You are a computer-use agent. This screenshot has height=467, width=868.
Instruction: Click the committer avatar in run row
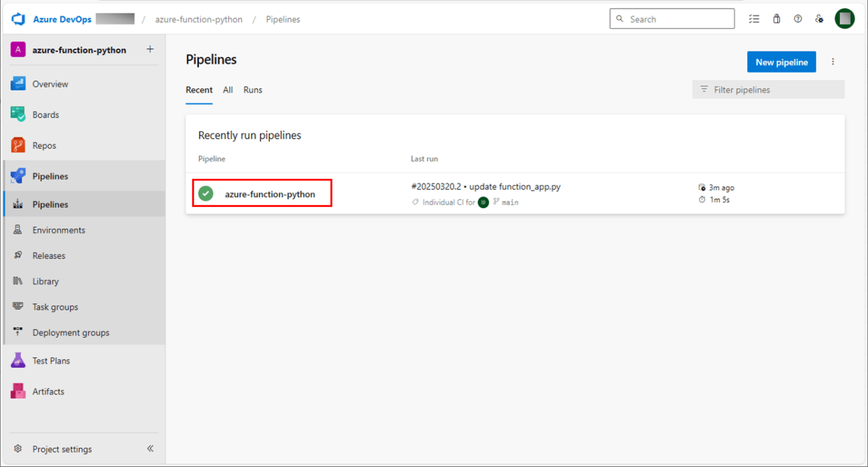483,202
